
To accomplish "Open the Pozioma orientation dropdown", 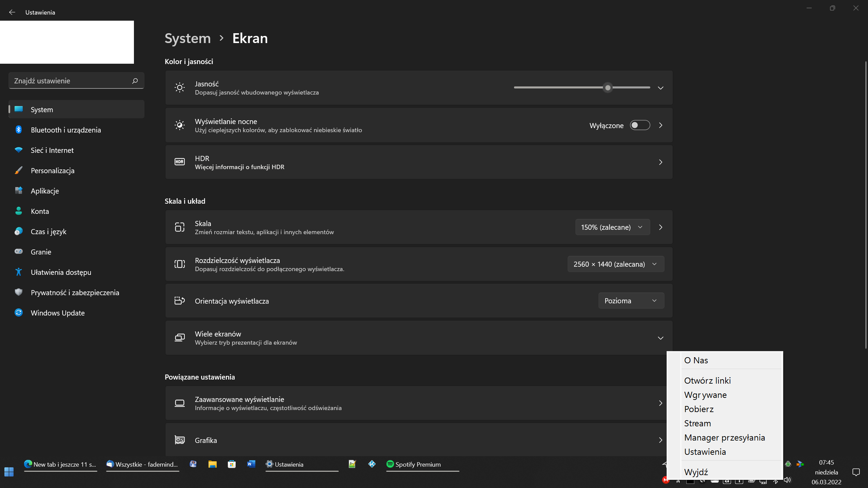I will [x=631, y=301].
